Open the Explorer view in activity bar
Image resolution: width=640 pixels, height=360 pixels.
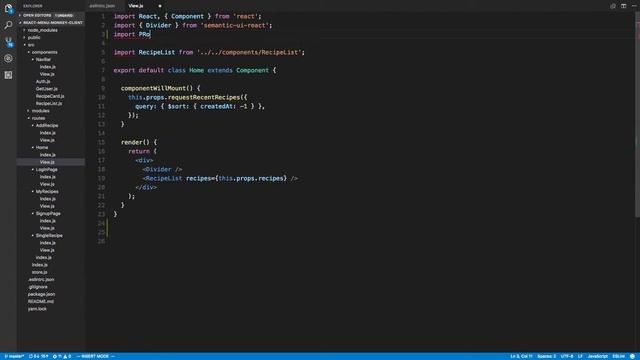tap(8, 9)
